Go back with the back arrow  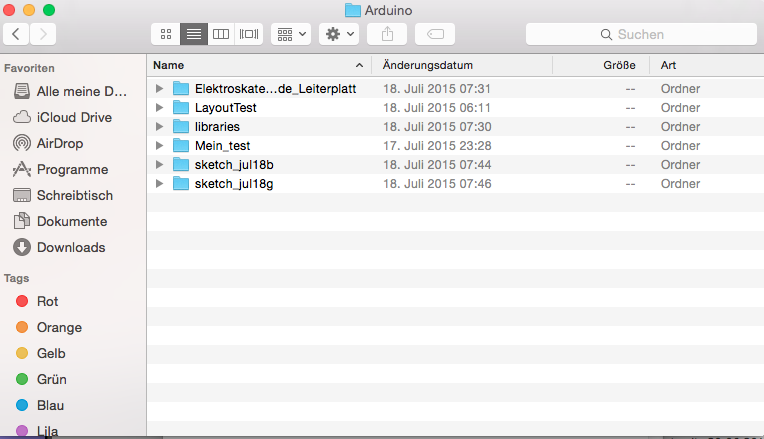point(16,34)
